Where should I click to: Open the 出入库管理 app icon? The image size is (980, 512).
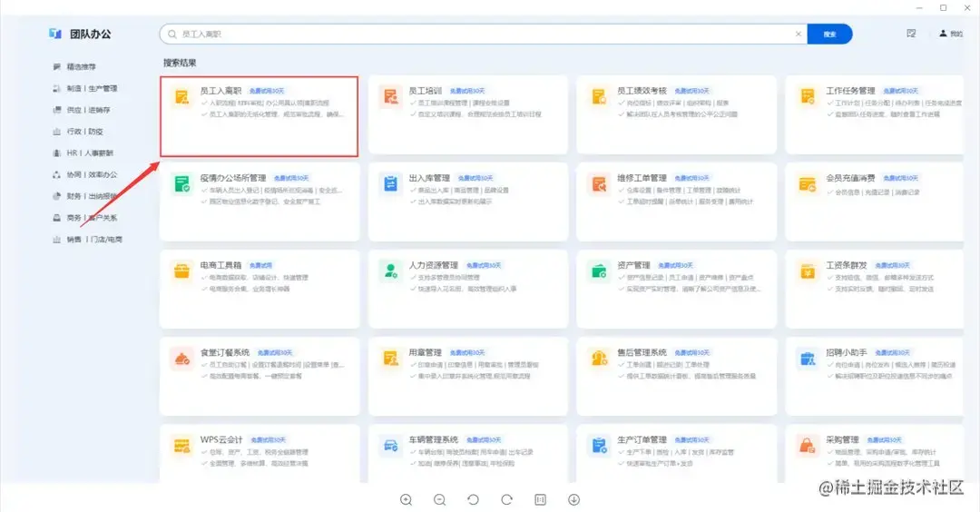point(390,184)
